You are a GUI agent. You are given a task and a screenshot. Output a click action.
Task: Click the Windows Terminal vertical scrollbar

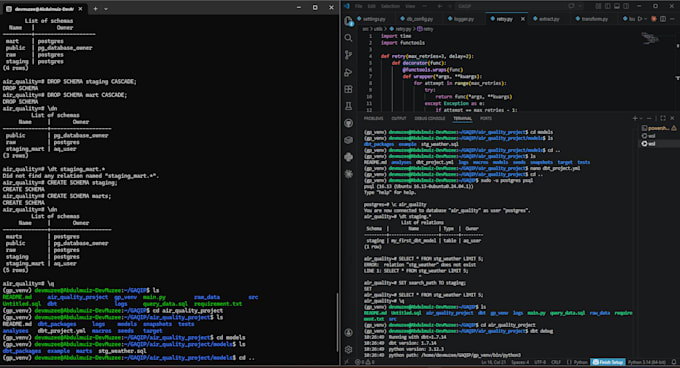tap(337, 322)
